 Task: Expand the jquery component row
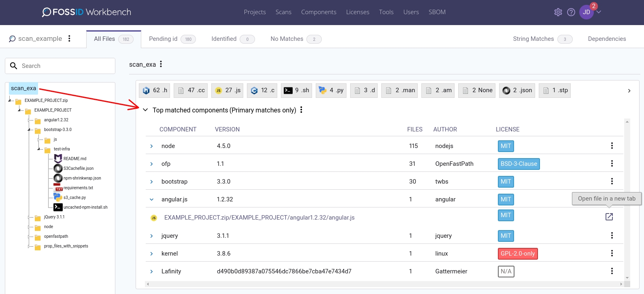(x=152, y=236)
